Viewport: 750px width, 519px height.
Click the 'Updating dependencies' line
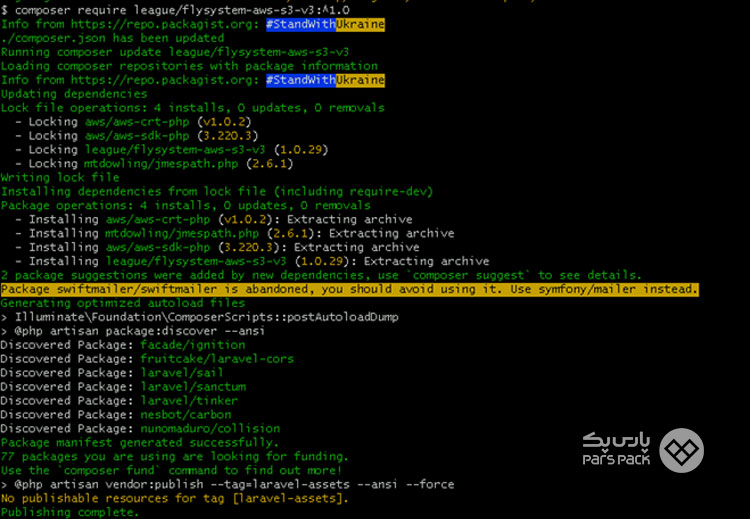click(74, 93)
